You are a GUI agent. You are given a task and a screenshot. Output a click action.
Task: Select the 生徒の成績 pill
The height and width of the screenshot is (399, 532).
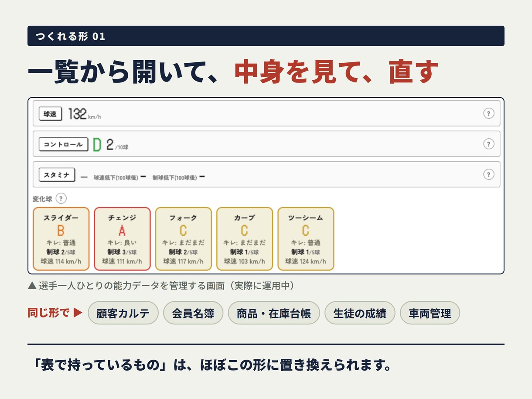(360, 313)
